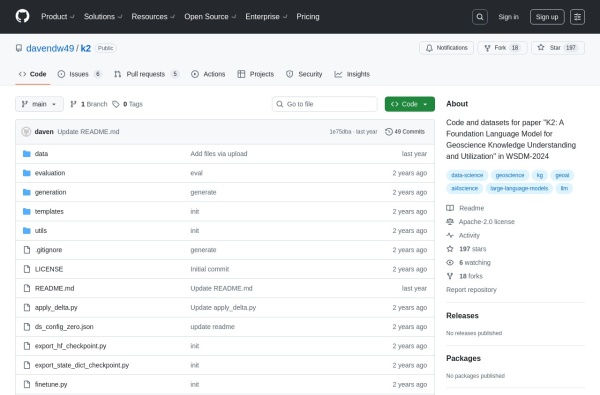The width and height of the screenshot is (600, 395).
Task: Focus the Go to file field
Action: [x=324, y=104]
